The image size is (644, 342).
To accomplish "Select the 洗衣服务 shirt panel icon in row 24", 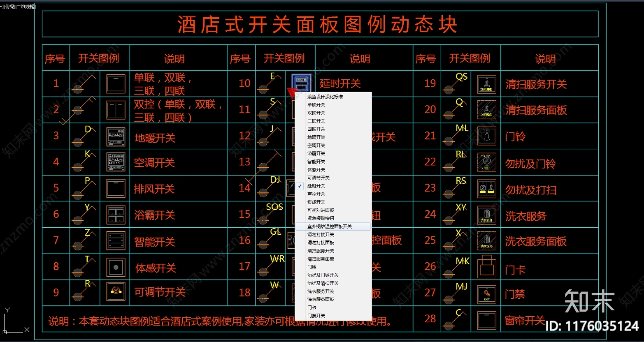I will tap(486, 215).
